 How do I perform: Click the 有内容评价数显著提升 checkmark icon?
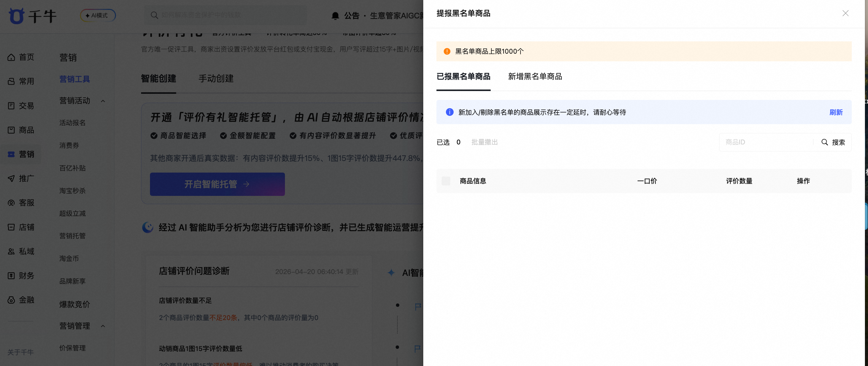(293, 136)
